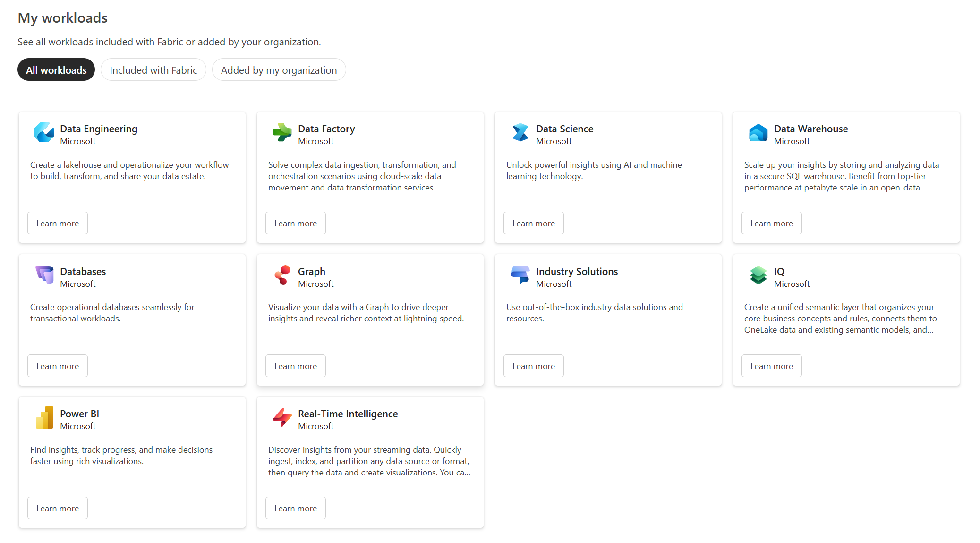Switch to Included with Fabric filter
Screen dimensions: 980x543
pyautogui.click(x=153, y=70)
